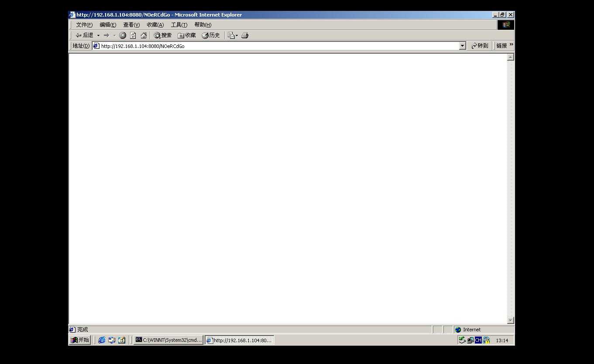Click the CH input language indicator

click(x=478, y=340)
